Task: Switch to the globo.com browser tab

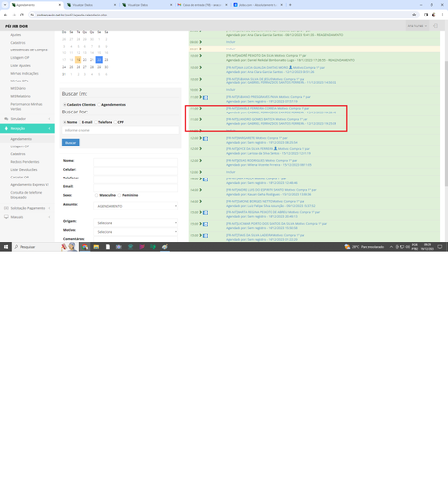Action: pos(258,5)
